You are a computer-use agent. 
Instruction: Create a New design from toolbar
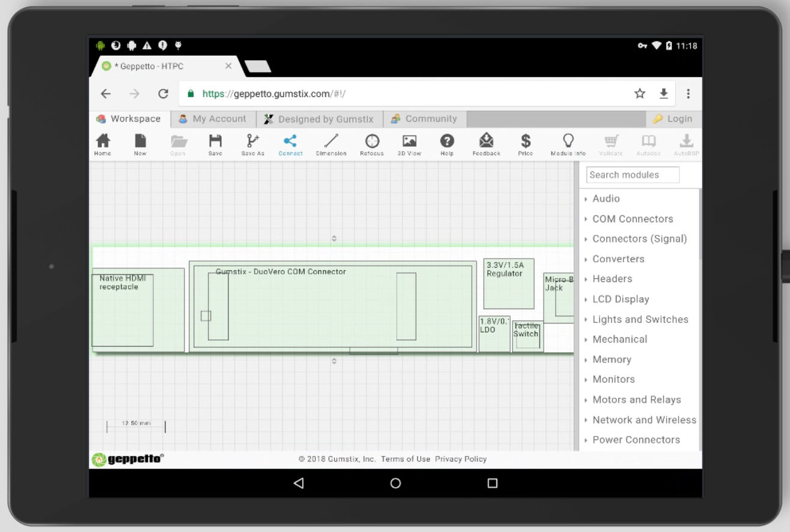(x=140, y=144)
